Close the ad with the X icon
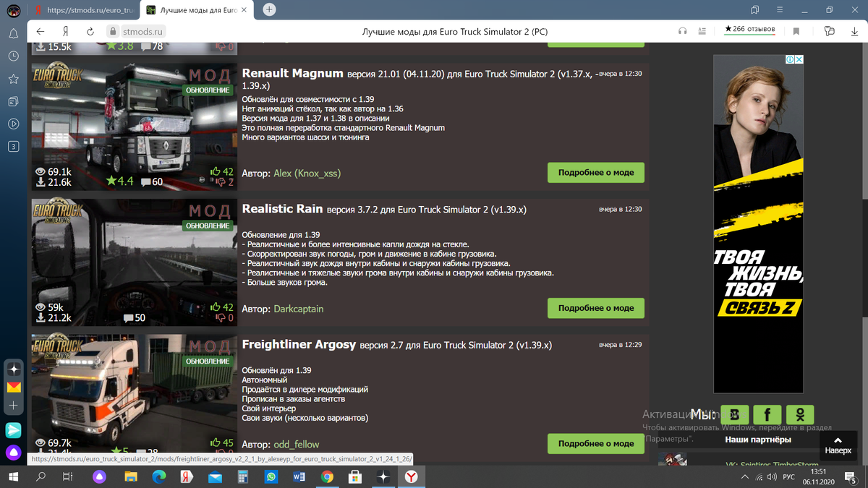Viewport: 868px width, 488px height. coord(799,59)
